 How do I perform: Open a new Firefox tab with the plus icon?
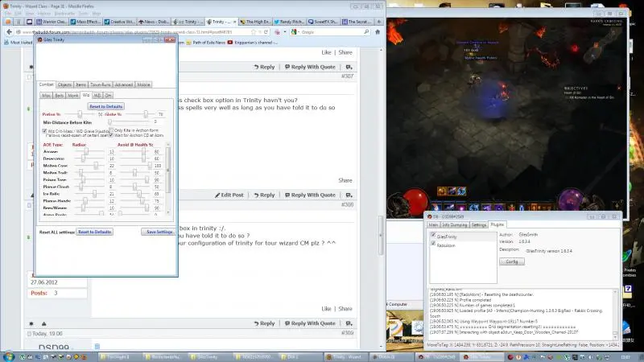(x=378, y=22)
